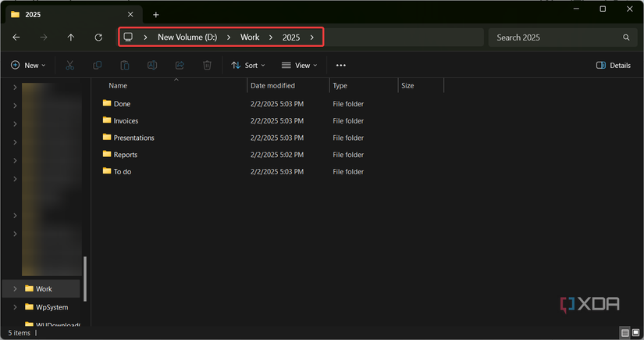The width and height of the screenshot is (644, 340).
Task: Click Reports date 2/2/2025 5:02 PM
Action: pos(277,155)
